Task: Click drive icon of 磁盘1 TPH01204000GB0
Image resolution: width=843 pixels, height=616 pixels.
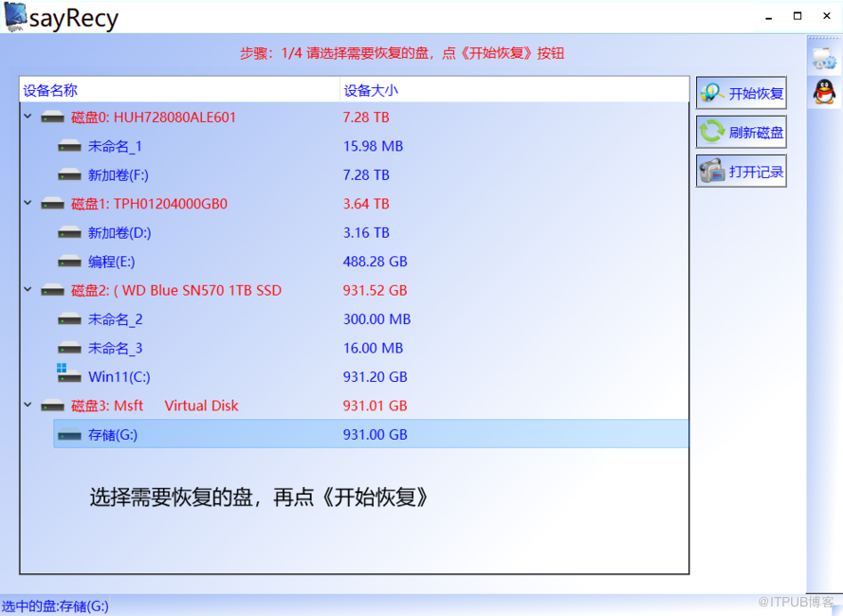Action: (53, 204)
